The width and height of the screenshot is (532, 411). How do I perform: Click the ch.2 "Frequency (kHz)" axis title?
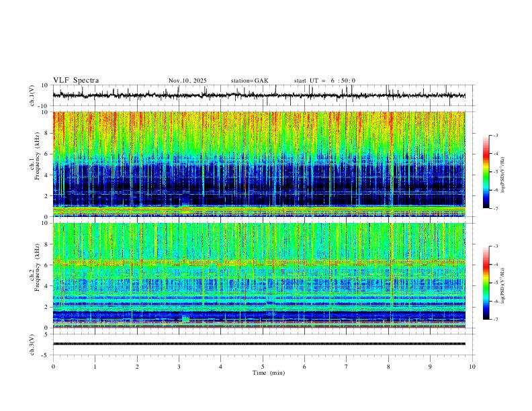tap(38, 267)
